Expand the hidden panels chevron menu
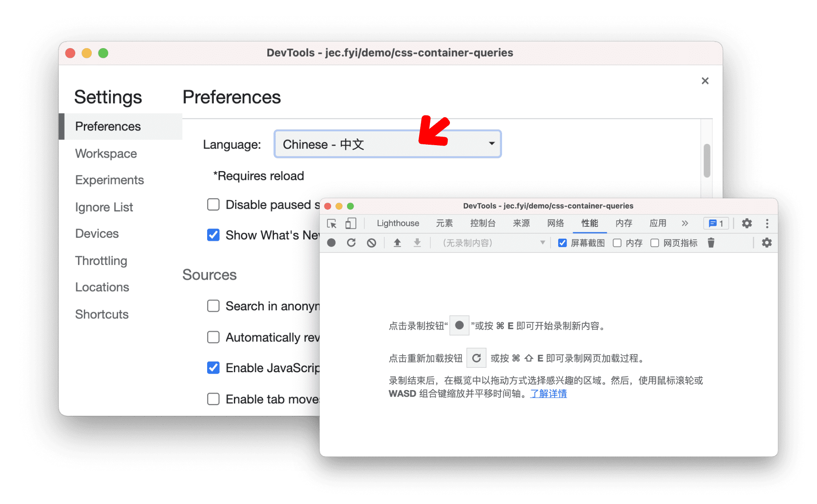The height and width of the screenshot is (504, 817). [685, 224]
